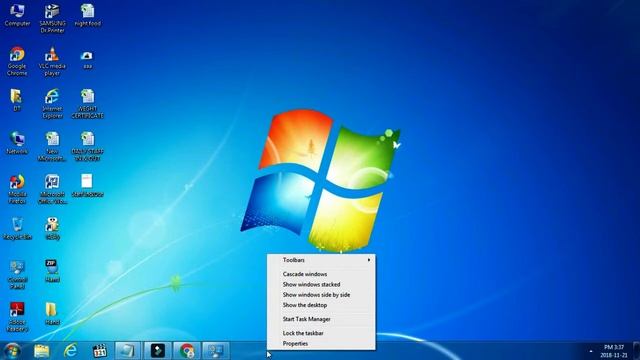This screenshot has width=640, height=360.
Task: Open the Windows Start button
Action: 12,351
